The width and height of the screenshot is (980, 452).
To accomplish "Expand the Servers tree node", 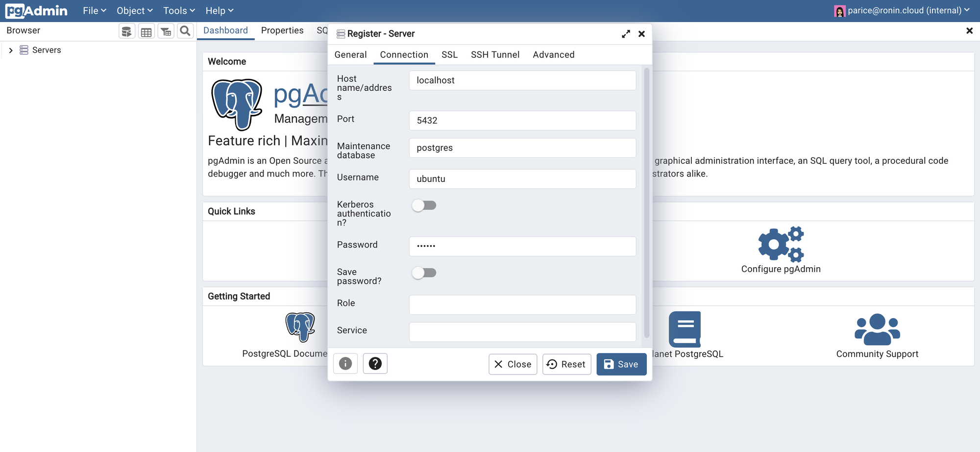I will click(11, 50).
